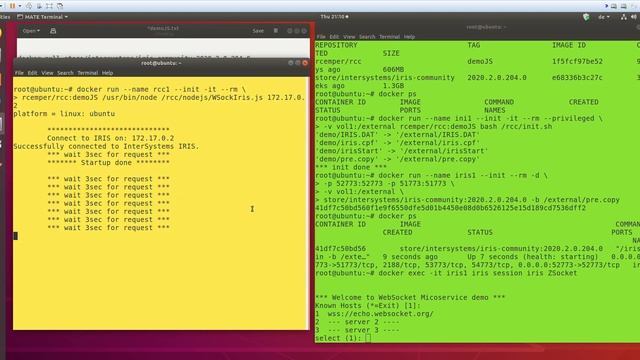Click 'Up 7 seconds (health: starting)' status

[x=533, y=257]
